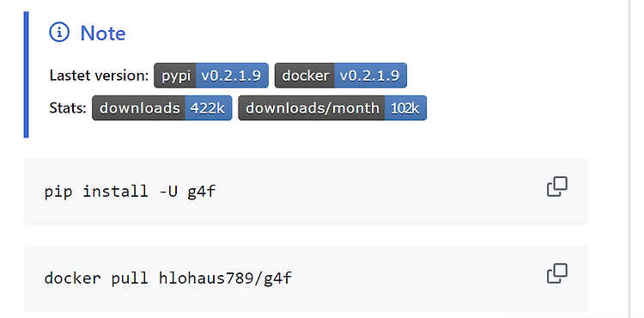Click the dark downloads badge label

point(139,108)
